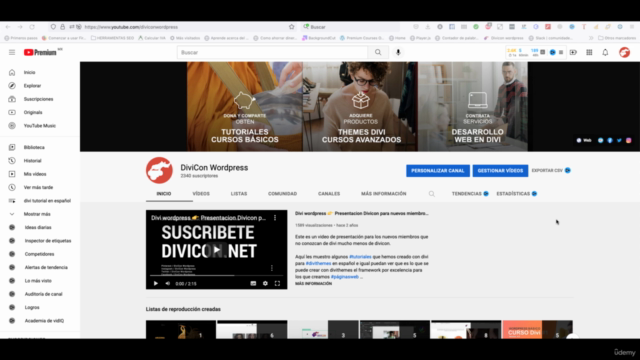Click the create video camera icon
640x360 pixels.
pyautogui.click(x=573, y=52)
